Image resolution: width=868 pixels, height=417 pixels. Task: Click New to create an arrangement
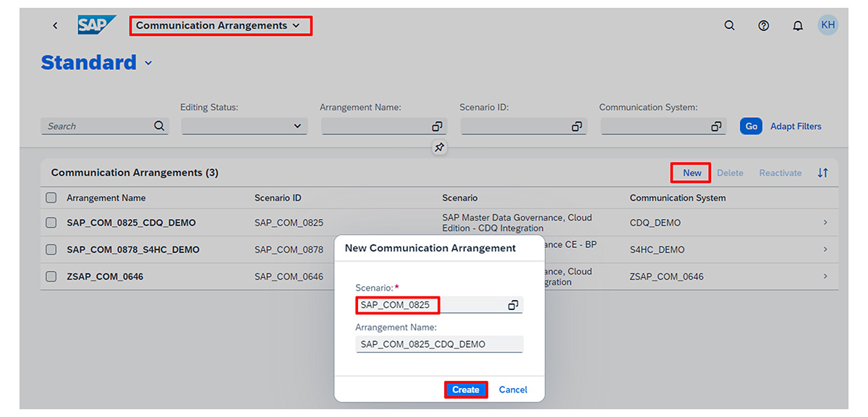pos(692,173)
